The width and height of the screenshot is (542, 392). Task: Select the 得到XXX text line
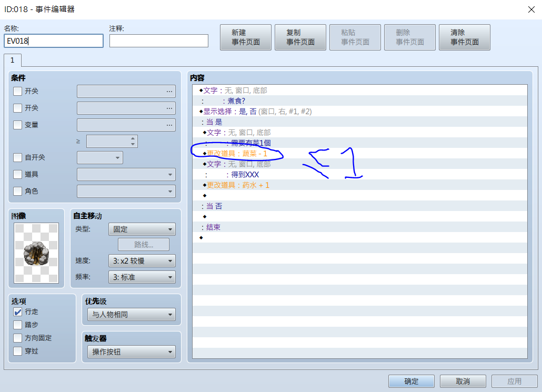tap(360, 175)
